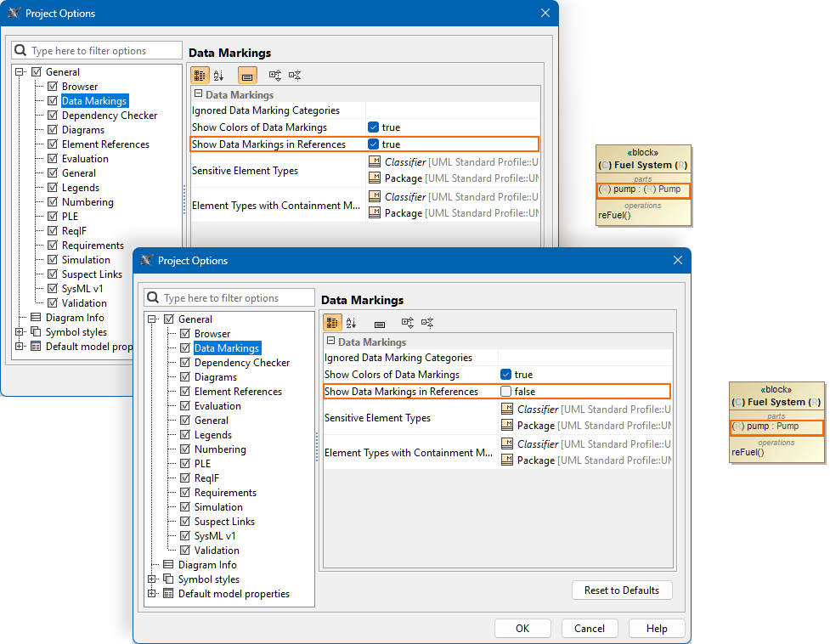Click the Reset to Defaults button

click(x=622, y=590)
